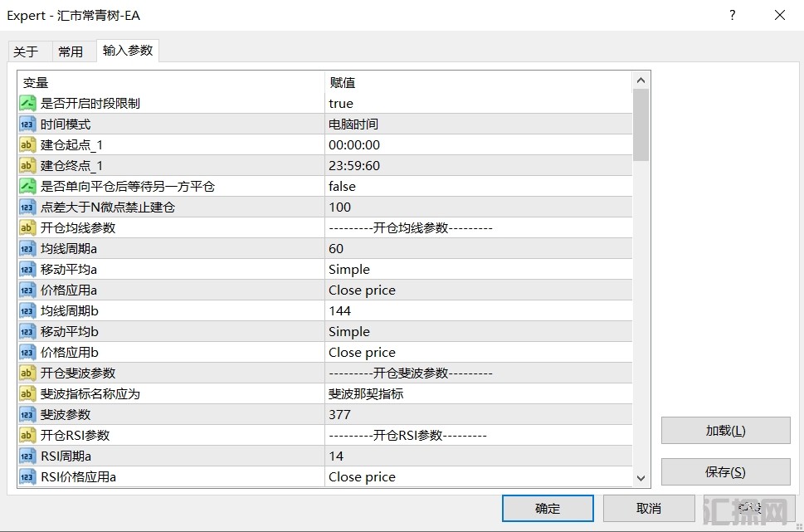Click the bool icon beside 是否开启时段限制
The height and width of the screenshot is (532, 804).
(x=27, y=103)
